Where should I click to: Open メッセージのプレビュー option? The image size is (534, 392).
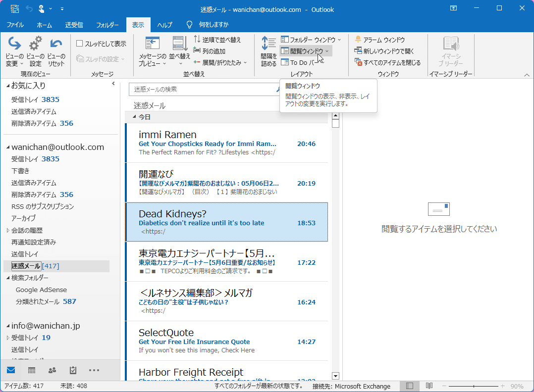tap(152, 51)
